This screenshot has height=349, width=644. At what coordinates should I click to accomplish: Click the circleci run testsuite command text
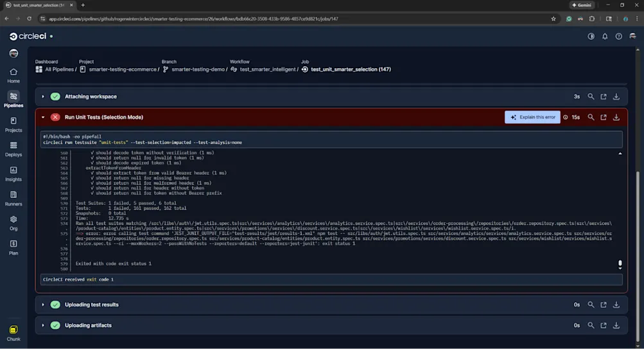(142, 142)
